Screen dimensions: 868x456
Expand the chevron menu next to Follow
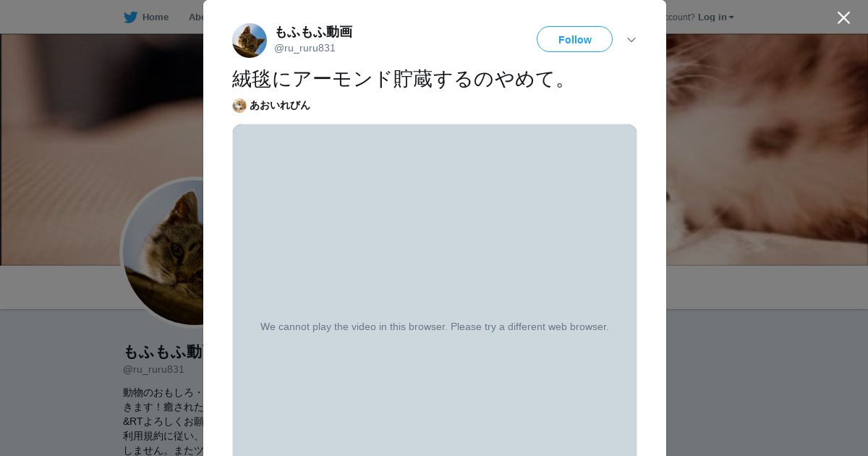coord(631,40)
